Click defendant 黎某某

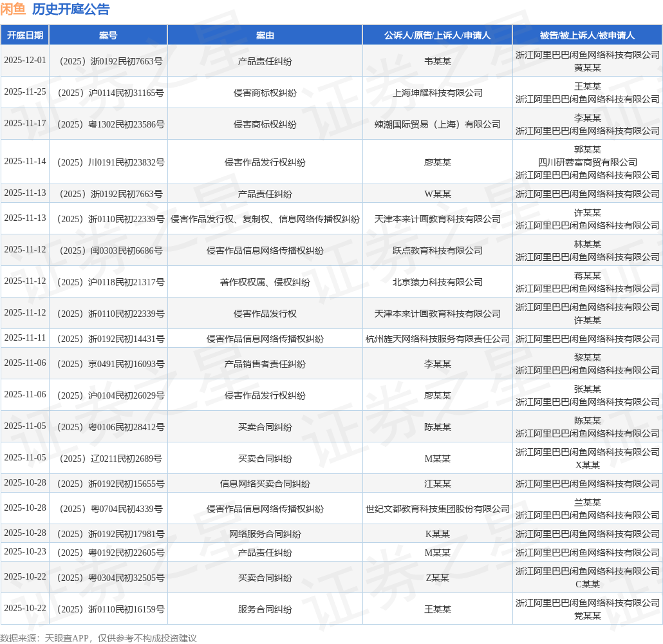(587, 357)
